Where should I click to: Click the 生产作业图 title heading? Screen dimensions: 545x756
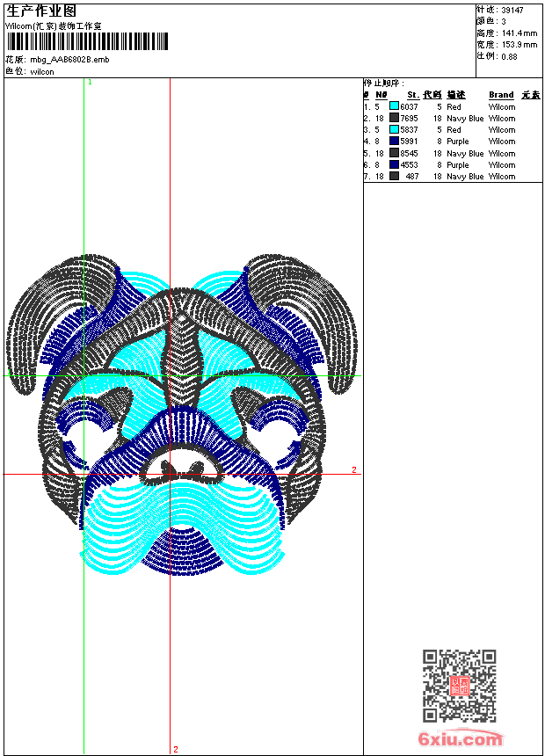[x=41, y=11]
